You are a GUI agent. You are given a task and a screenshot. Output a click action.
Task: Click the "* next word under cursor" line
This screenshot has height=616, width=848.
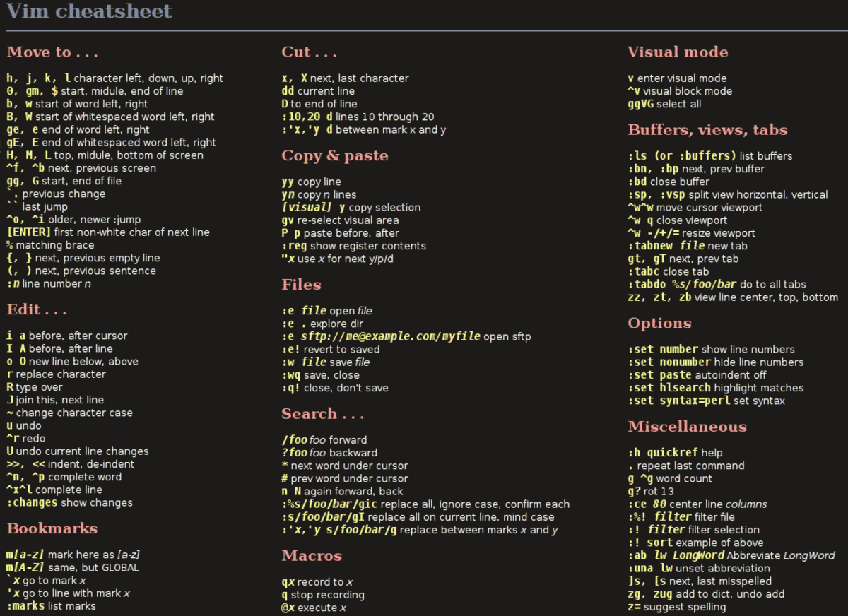point(344,466)
